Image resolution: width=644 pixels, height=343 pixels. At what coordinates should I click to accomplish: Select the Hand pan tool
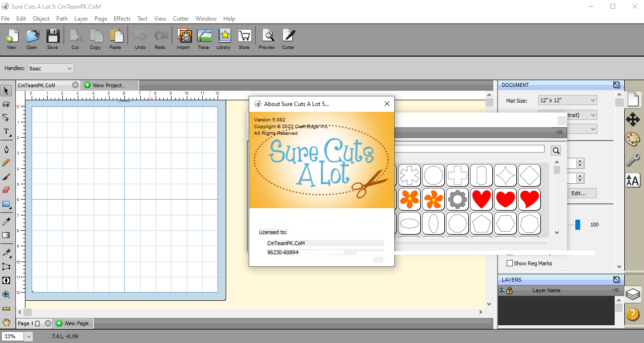6,322
